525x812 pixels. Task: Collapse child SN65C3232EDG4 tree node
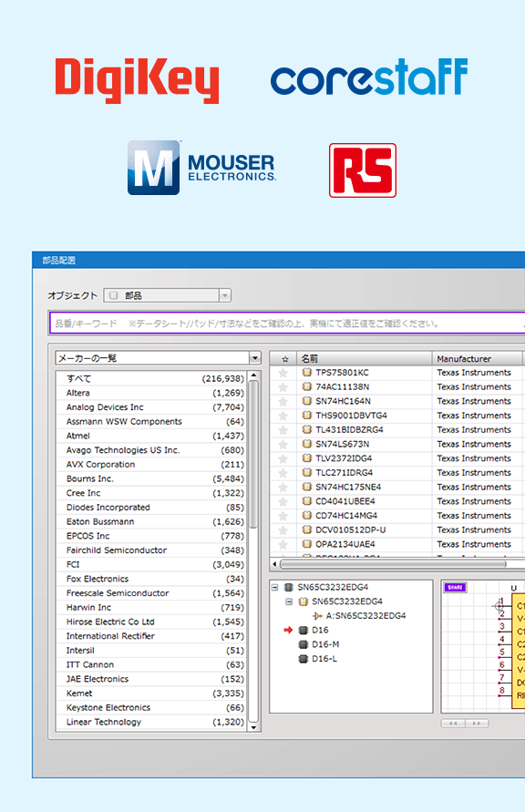(290, 601)
